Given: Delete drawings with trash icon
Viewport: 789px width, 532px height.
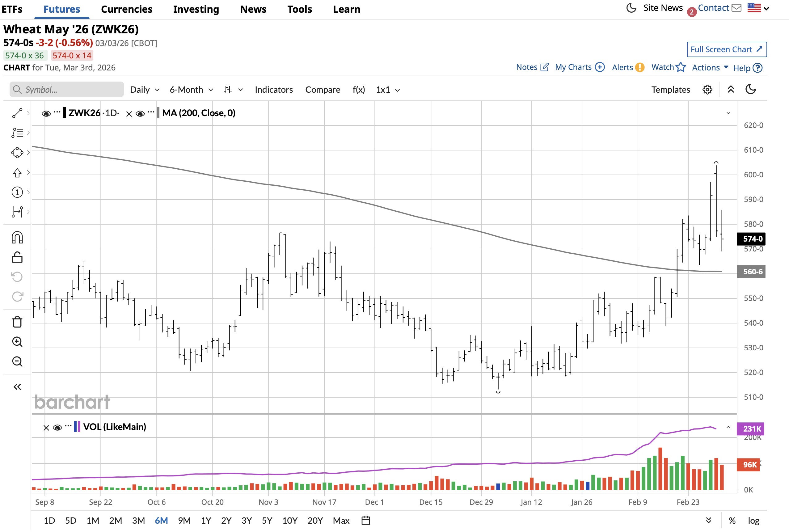Looking at the screenshot, I should (17, 322).
